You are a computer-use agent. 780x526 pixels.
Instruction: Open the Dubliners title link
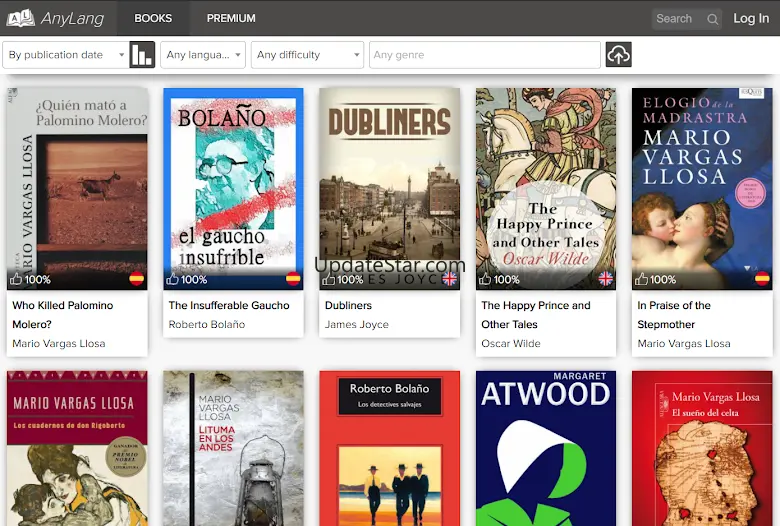tap(348, 305)
